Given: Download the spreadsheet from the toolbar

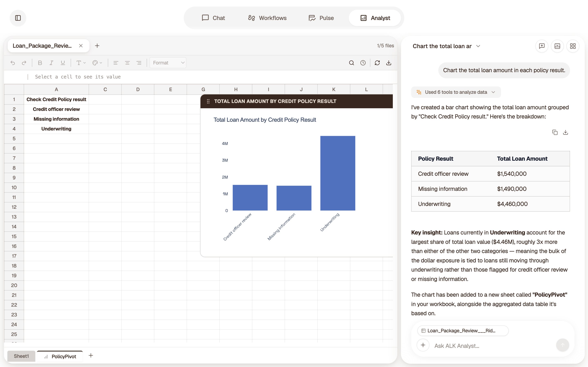Looking at the screenshot, I should pyautogui.click(x=389, y=63).
